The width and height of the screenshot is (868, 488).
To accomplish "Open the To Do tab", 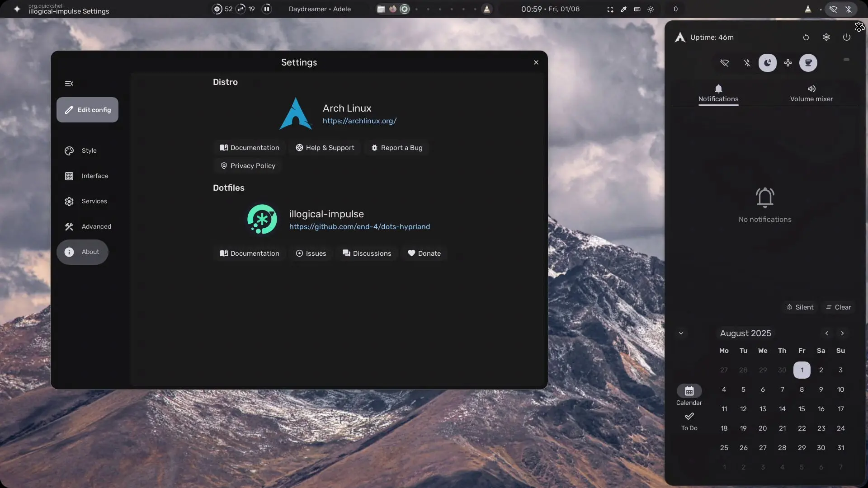I will (x=689, y=421).
